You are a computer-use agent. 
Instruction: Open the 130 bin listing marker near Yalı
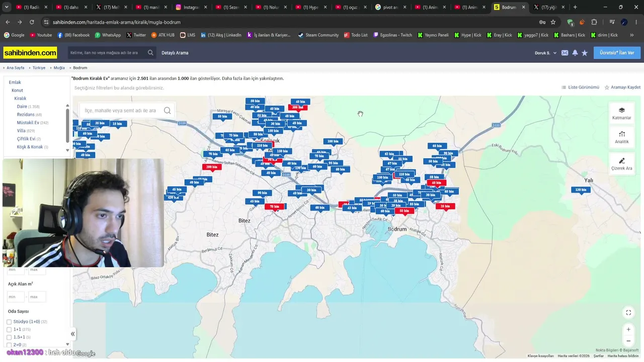pyautogui.click(x=581, y=190)
